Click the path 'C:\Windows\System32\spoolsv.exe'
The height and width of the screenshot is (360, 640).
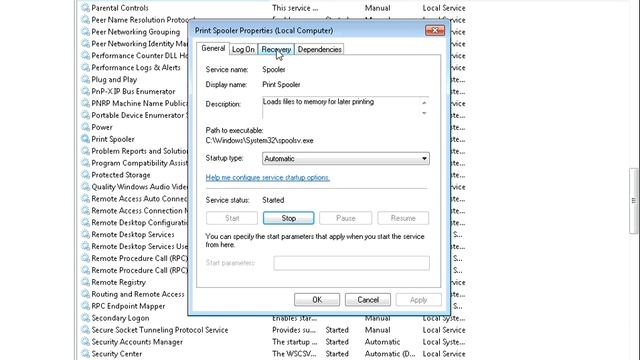coord(260,140)
